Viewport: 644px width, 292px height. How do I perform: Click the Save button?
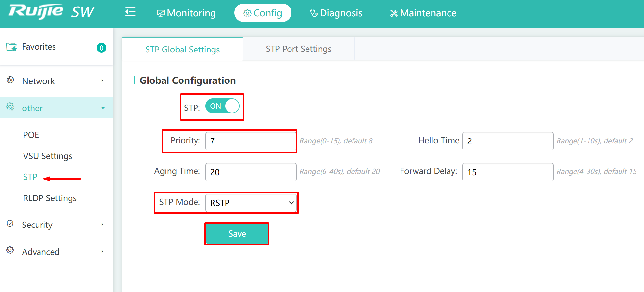pyautogui.click(x=237, y=234)
